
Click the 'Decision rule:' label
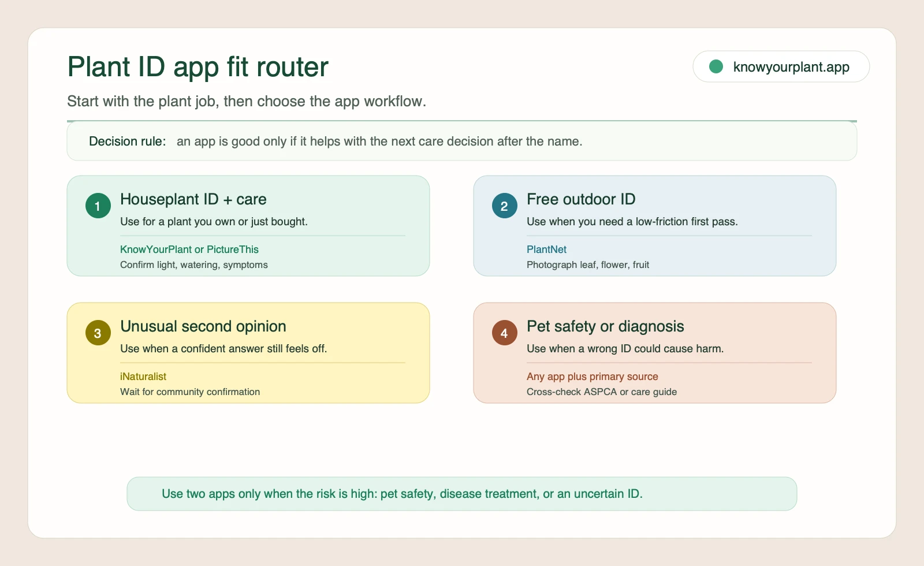coord(128,141)
